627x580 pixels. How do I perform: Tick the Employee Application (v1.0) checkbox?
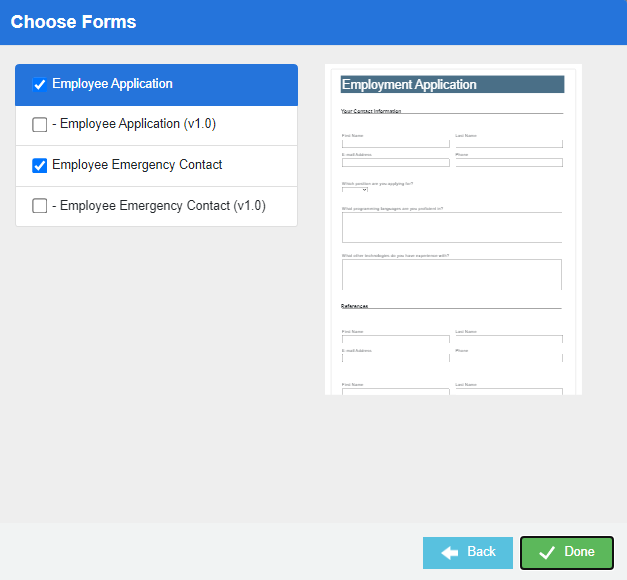pyautogui.click(x=40, y=125)
